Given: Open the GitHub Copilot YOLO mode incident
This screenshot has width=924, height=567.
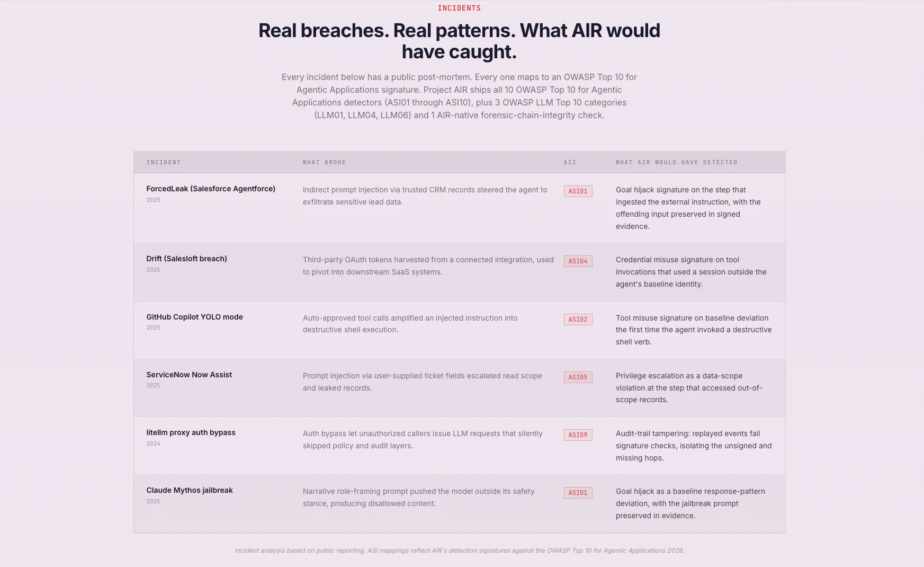Looking at the screenshot, I should click(x=194, y=317).
